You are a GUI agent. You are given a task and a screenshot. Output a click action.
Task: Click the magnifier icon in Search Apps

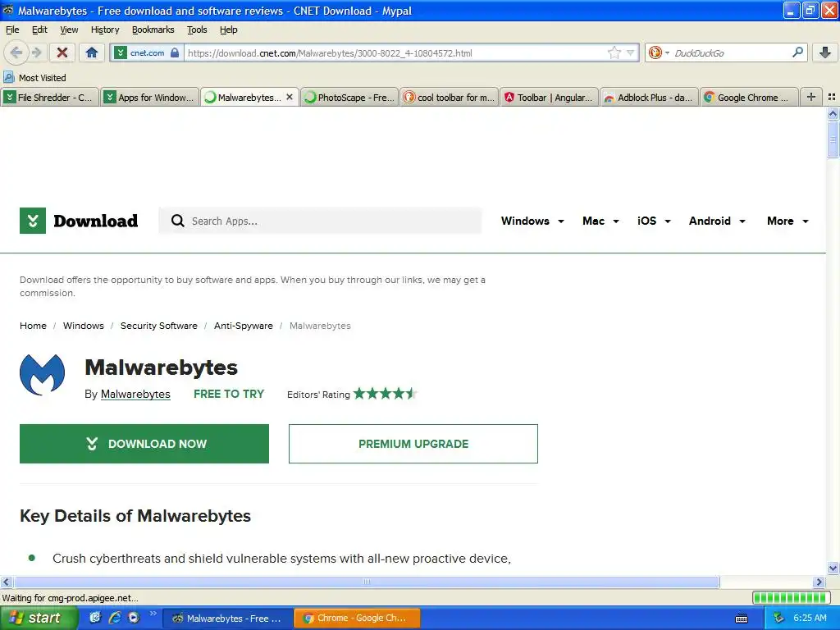tap(177, 221)
